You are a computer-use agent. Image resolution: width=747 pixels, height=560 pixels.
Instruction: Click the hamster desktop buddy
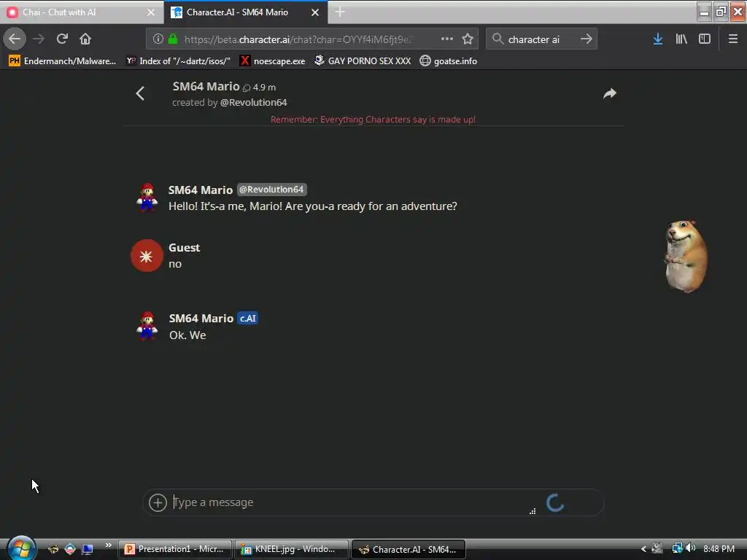click(x=686, y=256)
